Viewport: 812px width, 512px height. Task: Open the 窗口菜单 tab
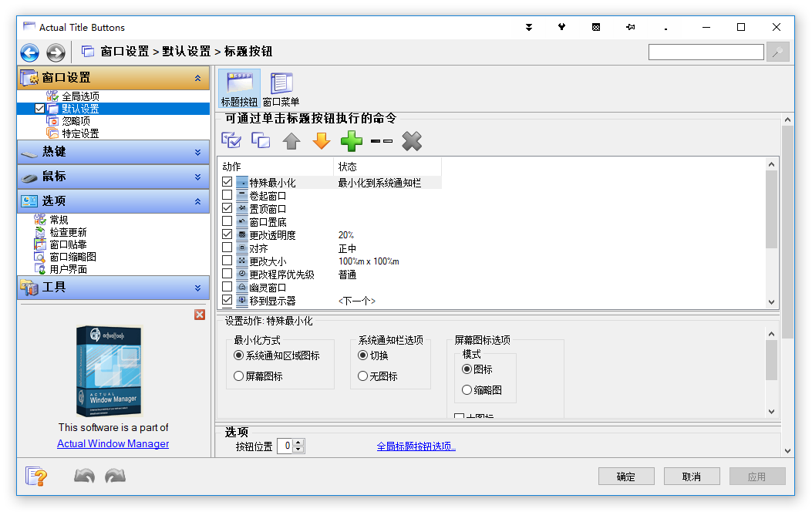click(281, 89)
